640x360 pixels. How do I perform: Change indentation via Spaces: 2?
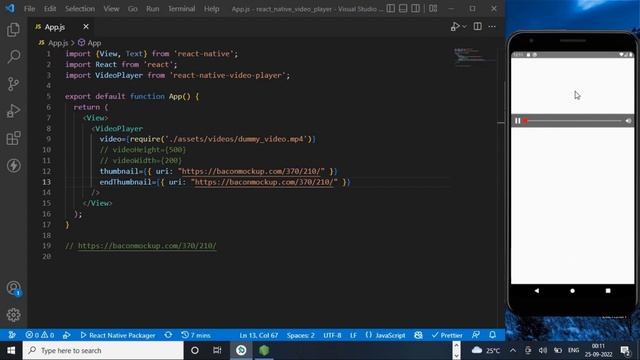click(300, 335)
